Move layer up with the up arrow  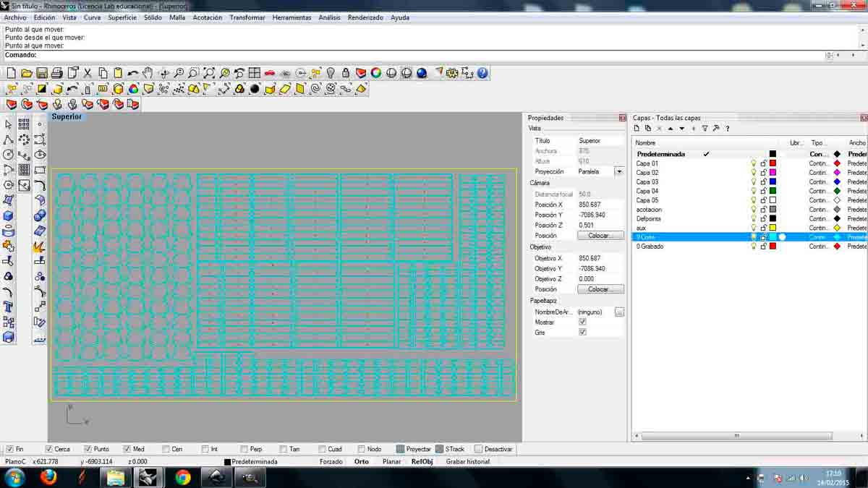[671, 129]
